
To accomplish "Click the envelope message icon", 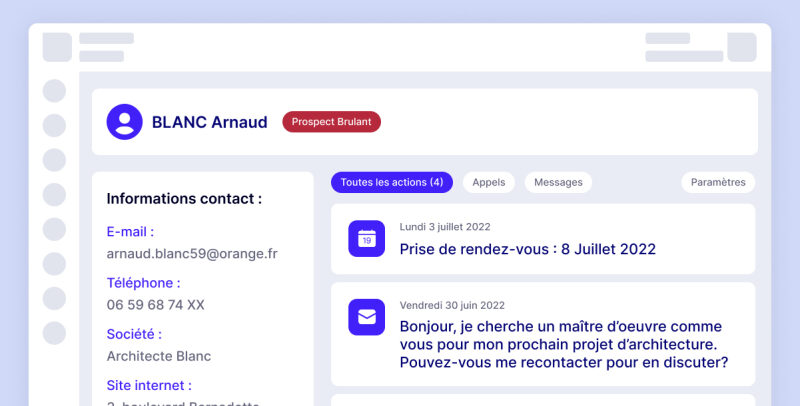I will click(366, 317).
